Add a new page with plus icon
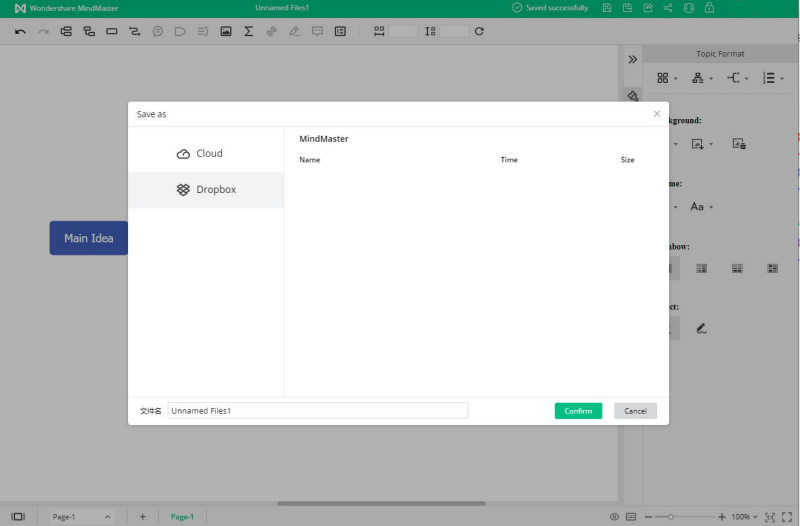 click(142, 517)
